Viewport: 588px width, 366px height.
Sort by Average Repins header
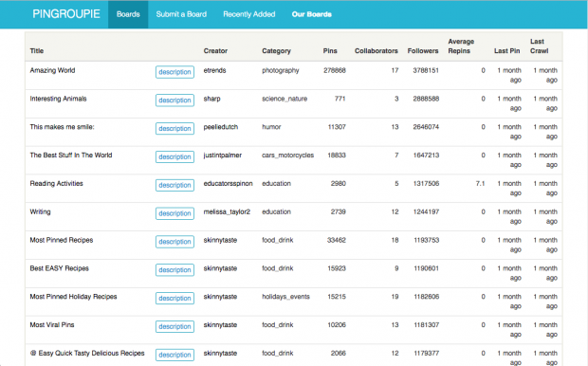click(x=461, y=46)
